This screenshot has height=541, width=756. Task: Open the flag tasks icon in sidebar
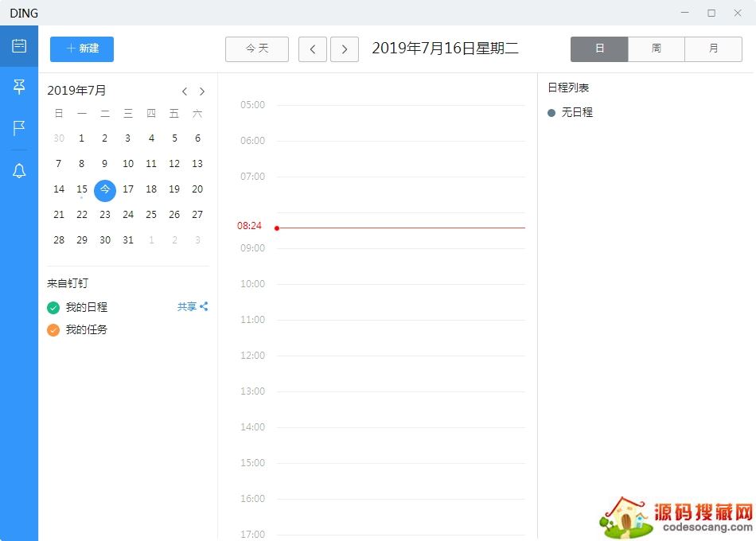(x=19, y=128)
